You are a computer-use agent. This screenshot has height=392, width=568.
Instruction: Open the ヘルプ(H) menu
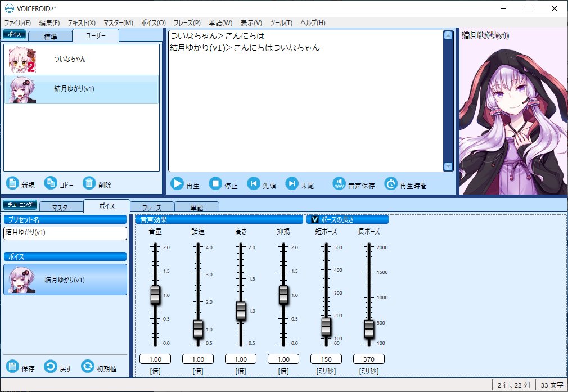pos(313,23)
